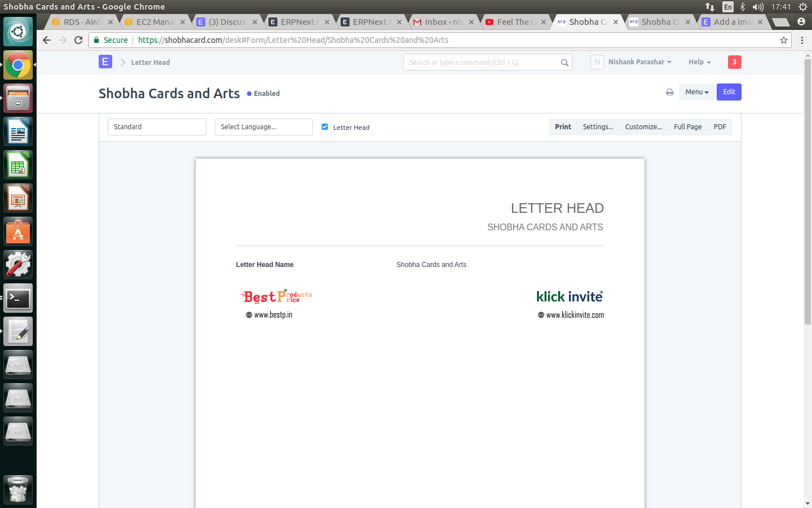
Task: Toggle the Letter Head checkbox
Action: tap(325, 127)
